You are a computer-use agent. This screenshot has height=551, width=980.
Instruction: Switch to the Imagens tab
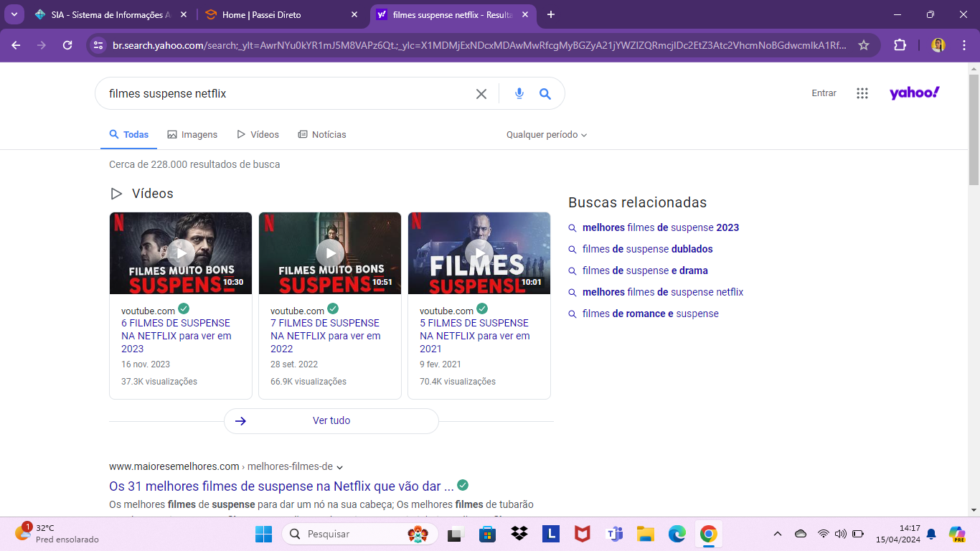(192, 135)
